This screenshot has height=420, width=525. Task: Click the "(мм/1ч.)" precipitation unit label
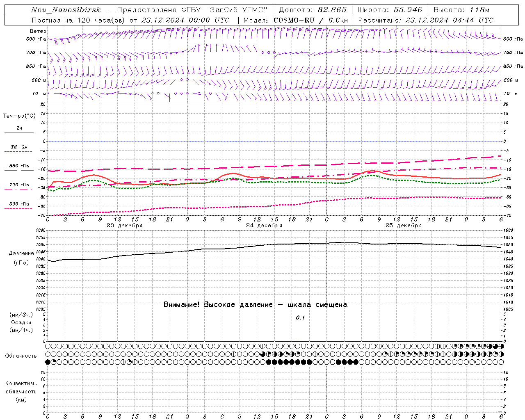point(21,330)
